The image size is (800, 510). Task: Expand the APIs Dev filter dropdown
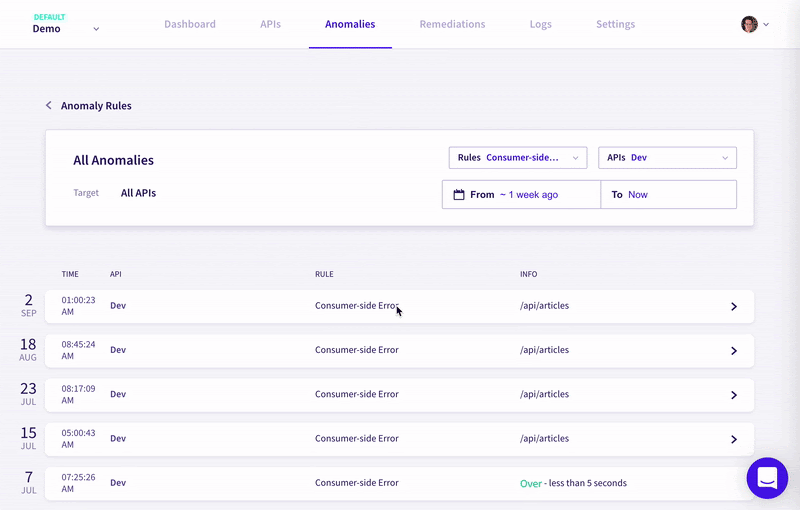(667, 158)
